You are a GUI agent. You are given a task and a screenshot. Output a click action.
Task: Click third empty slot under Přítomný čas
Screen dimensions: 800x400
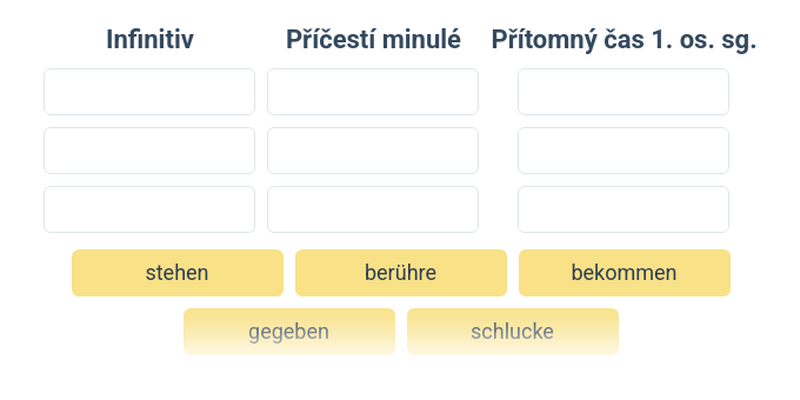point(623,209)
